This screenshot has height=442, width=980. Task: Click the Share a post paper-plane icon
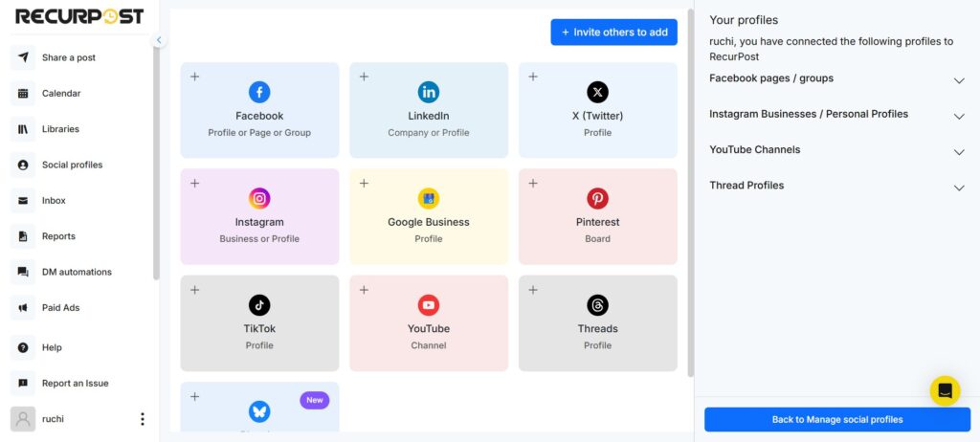[23, 57]
